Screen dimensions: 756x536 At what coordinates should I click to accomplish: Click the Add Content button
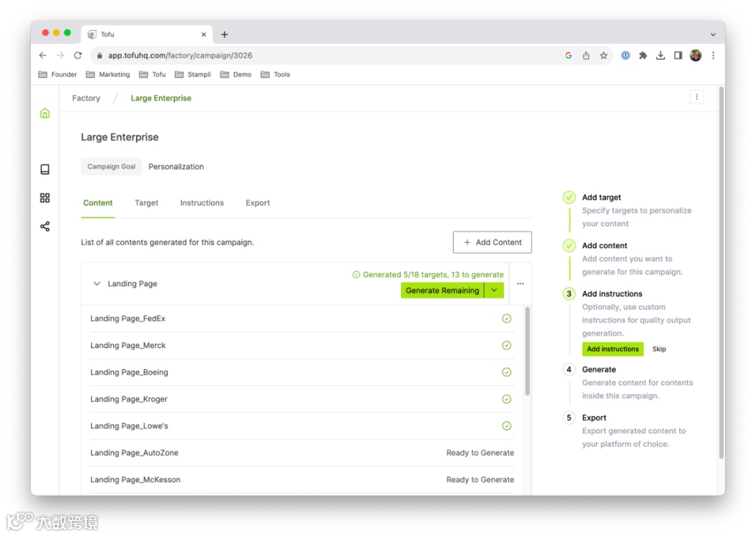[492, 242]
